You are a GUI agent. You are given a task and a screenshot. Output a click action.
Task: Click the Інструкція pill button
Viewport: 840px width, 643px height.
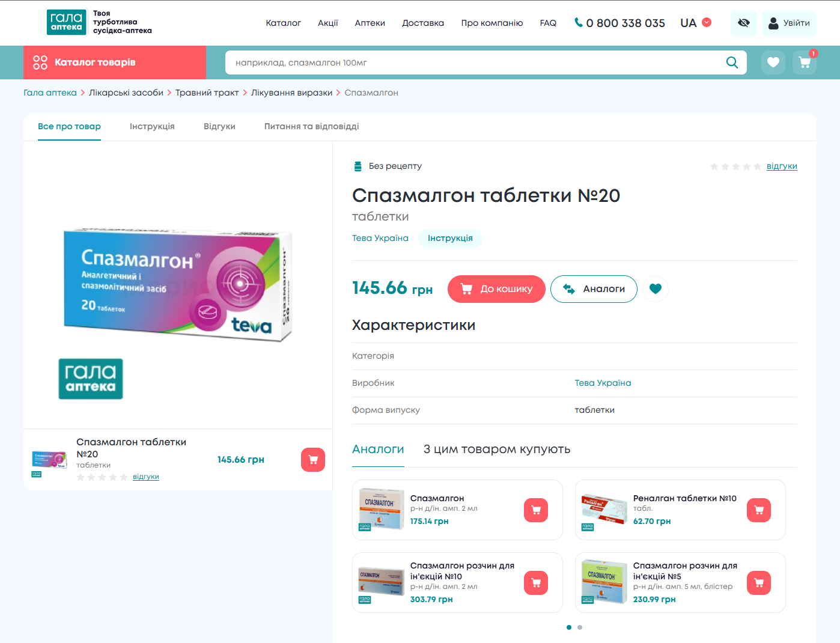pyautogui.click(x=450, y=238)
